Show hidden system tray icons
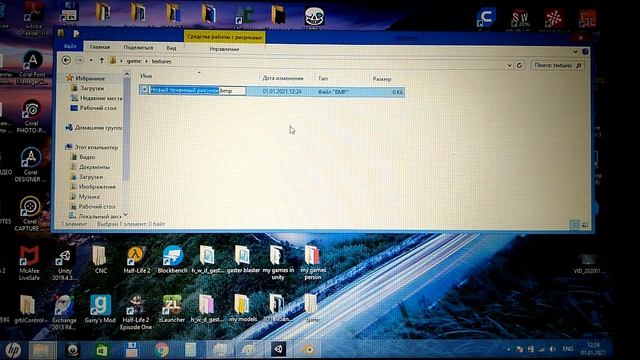The width and height of the screenshot is (640, 360). [x=508, y=349]
